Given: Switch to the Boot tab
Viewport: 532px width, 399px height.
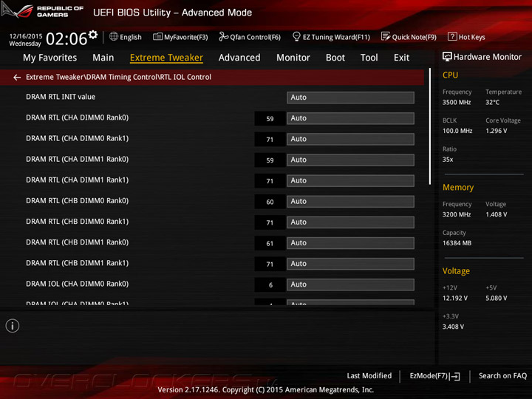Looking at the screenshot, I should 335,58.
